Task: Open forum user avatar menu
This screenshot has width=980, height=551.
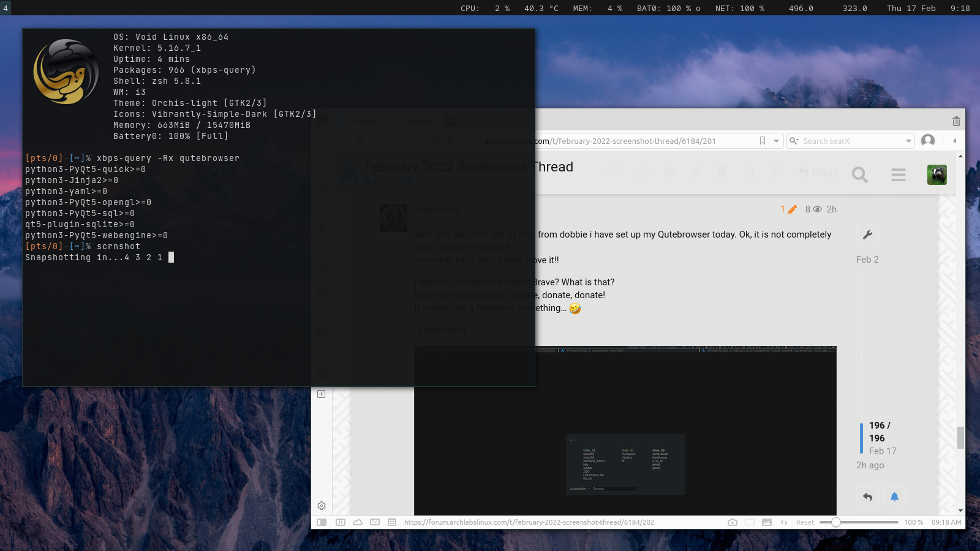Action: click(x=937, y=175)
